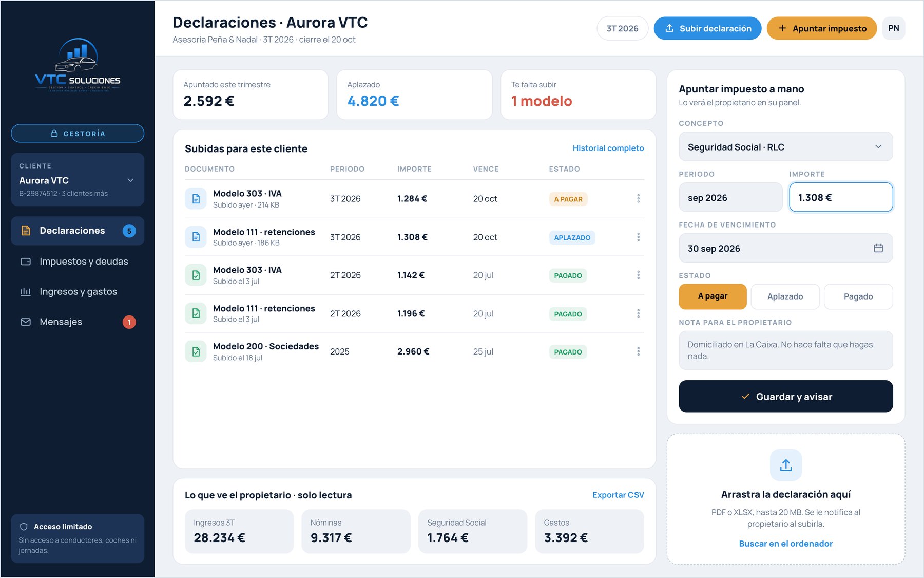
Task: Open kebab menu for Modelo 111 3T 2026
Action: pyautogui.click(x=638, y=237)
